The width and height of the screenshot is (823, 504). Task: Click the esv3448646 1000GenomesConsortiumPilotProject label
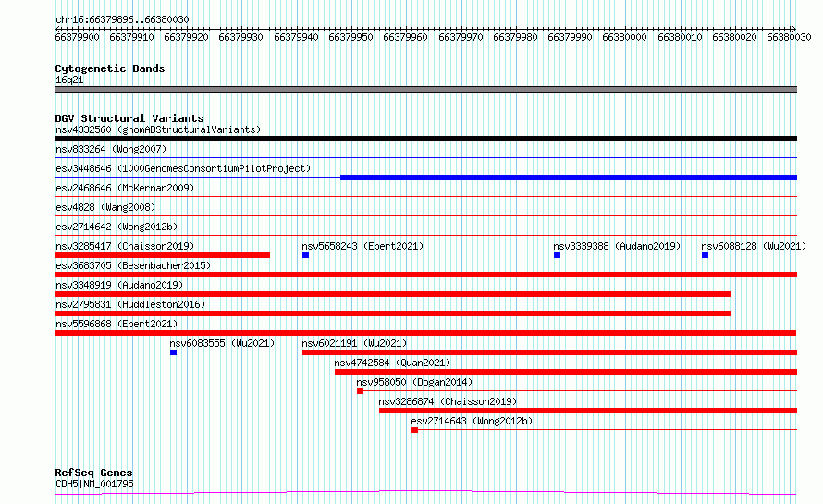183,168
